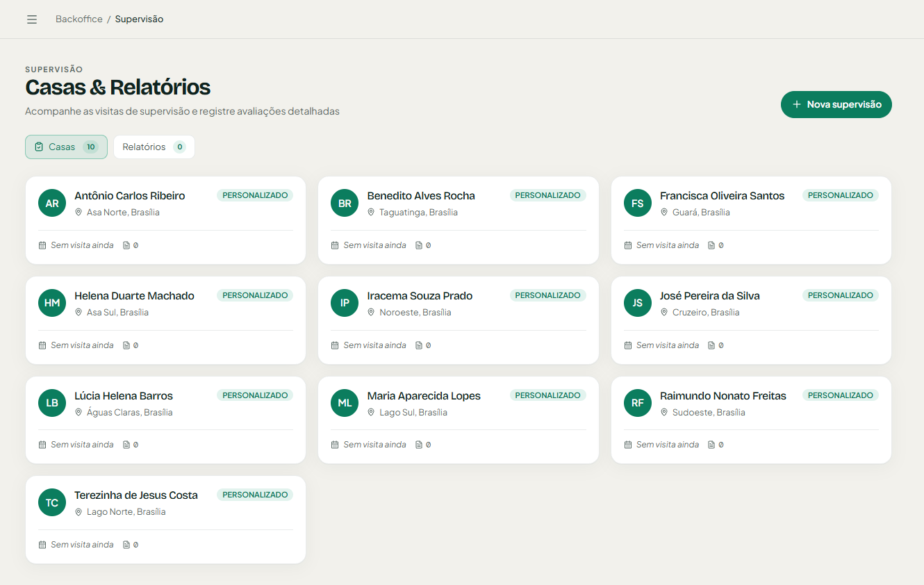Open José Pereira da Silva's case
Screen dimensions: 924x585
click(751, 320)
